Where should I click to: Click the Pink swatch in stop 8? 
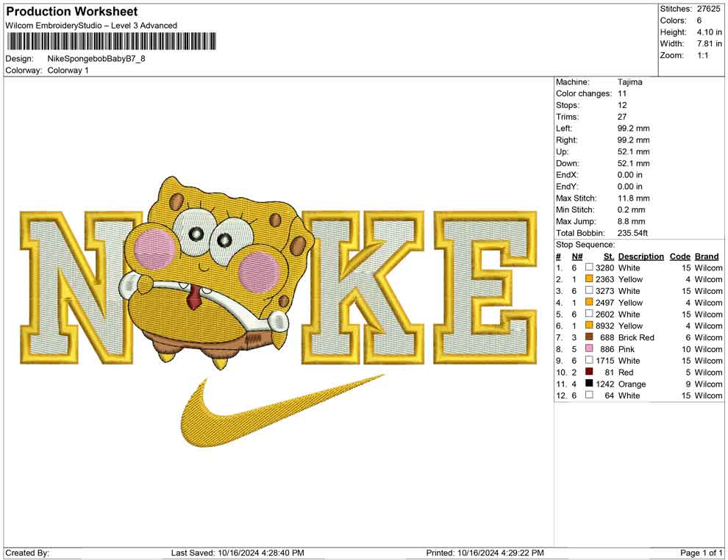pyautogui.click(x=589, y=348)
